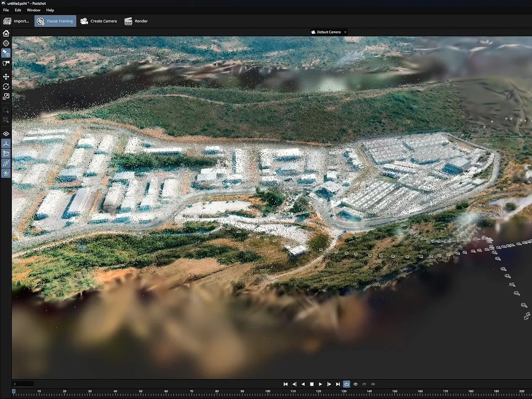532x399 pixels.
Task: Click the lasso selection tool icon
Action: 6,110
